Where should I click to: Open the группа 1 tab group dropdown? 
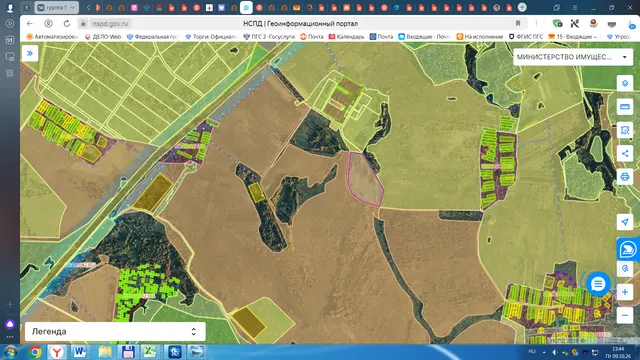pos(56,7)
